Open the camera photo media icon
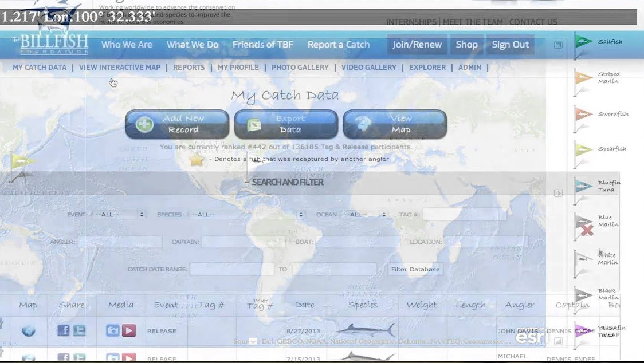The height and width of the screenshot is (363, 644). click(x=113, y=330)
